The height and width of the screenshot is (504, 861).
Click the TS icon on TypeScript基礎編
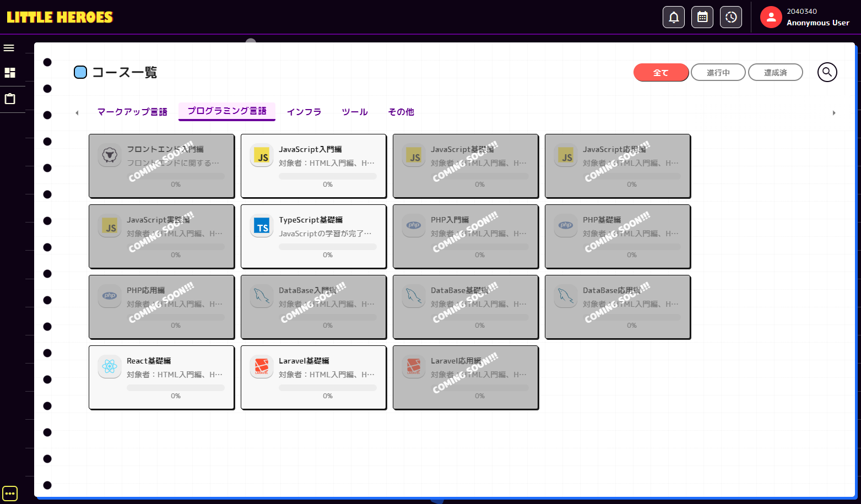coord(262,226)
